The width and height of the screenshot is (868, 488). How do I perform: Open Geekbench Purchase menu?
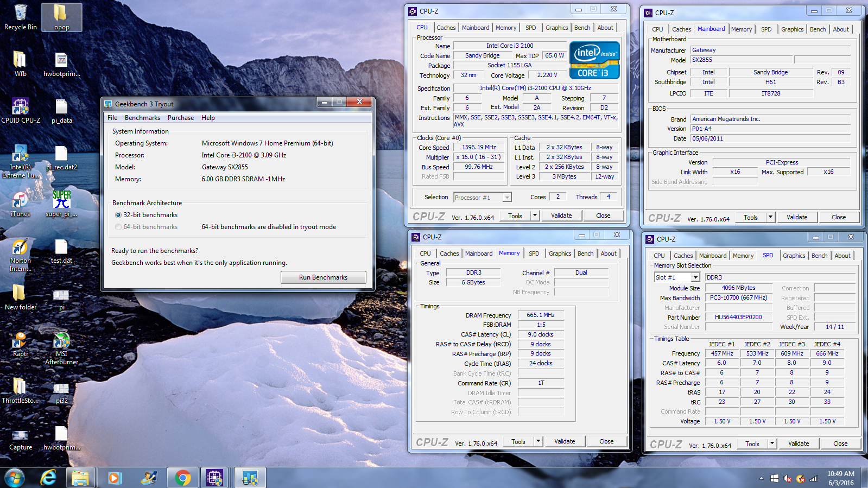[181, 118]
